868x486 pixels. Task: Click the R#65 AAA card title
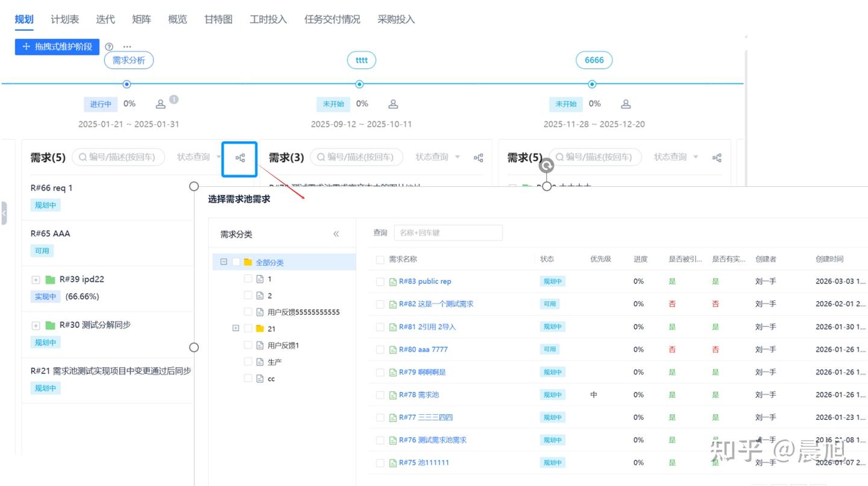[50, 233]
